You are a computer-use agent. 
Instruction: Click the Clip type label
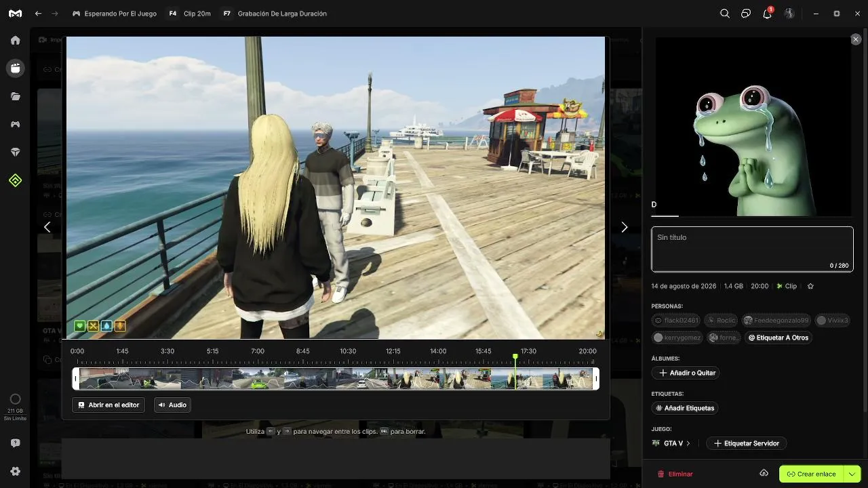(787, 286)
